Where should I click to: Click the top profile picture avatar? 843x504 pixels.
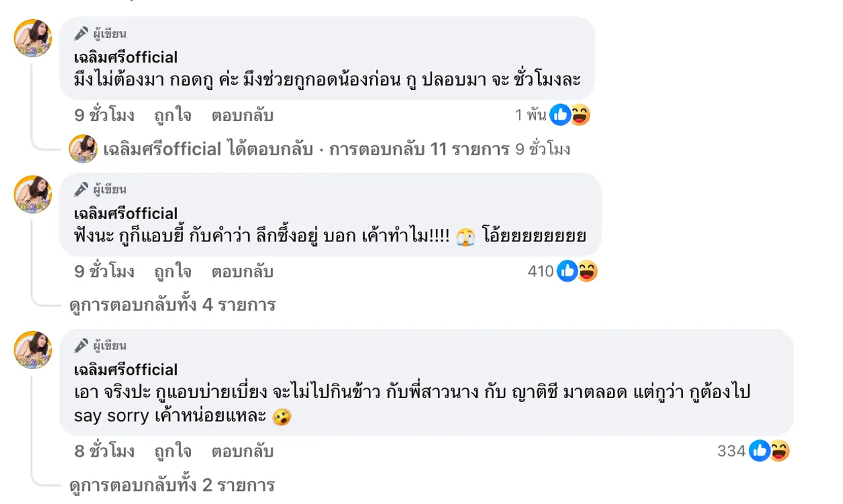point(32,38)
